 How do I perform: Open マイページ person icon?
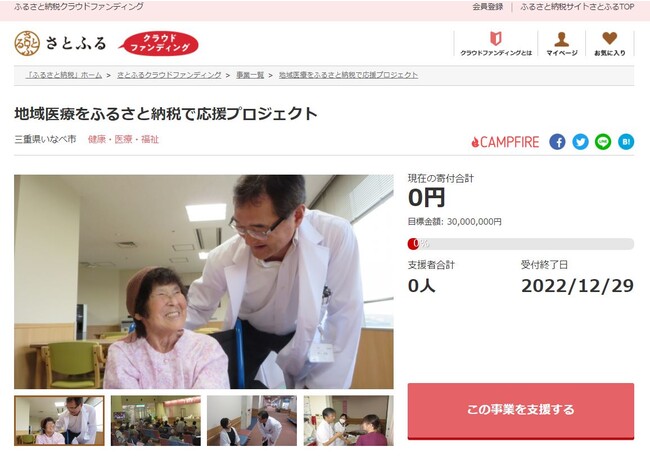[x=562, y=39]
